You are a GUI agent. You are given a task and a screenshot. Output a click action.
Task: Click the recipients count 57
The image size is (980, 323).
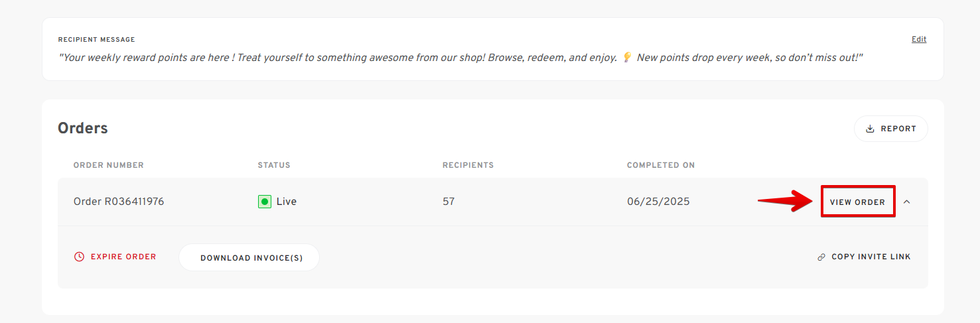449,202
